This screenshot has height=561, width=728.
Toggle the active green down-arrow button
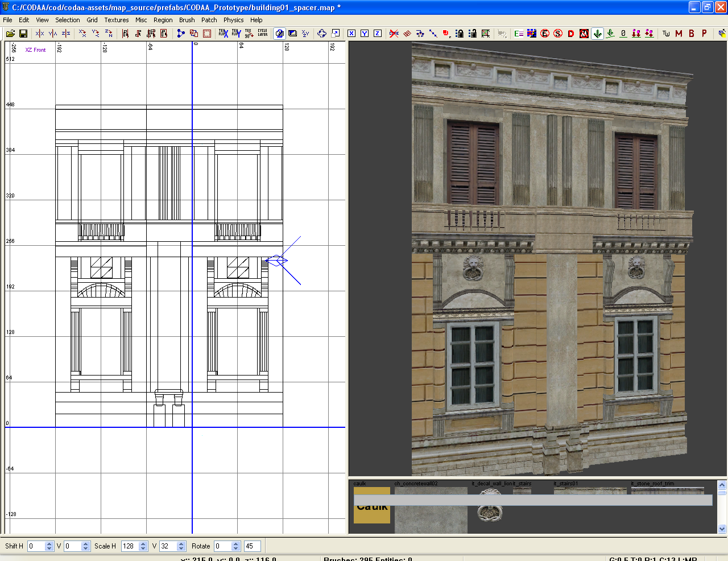[597, 34]
